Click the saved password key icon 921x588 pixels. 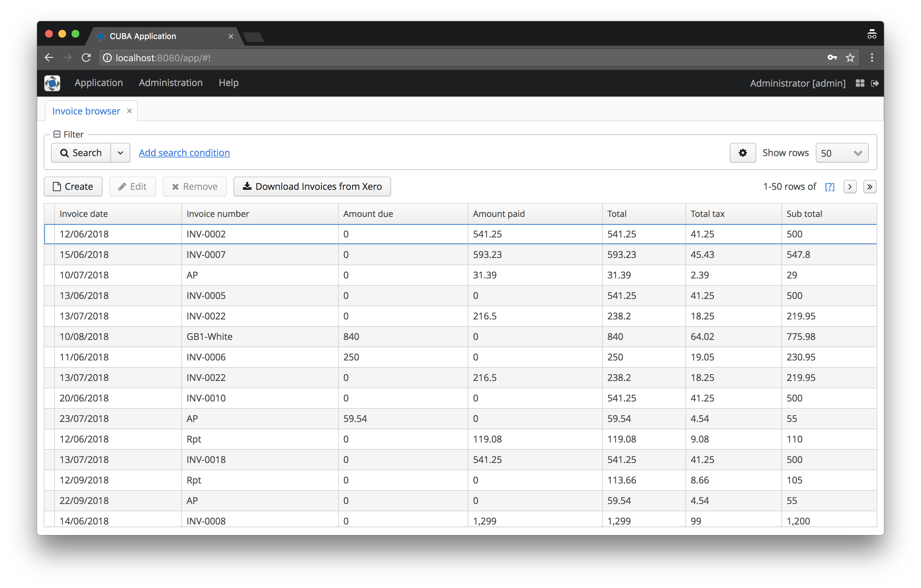coord(832,58)
